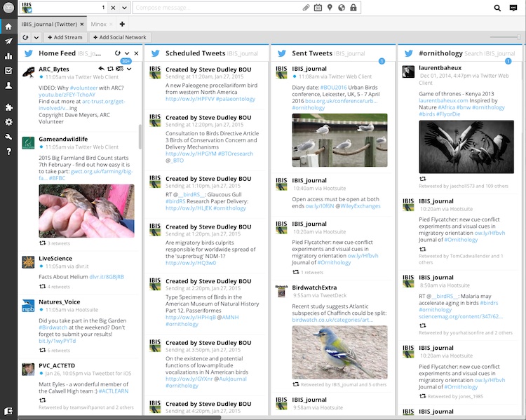Close the Home Feed stream
Viewport: 526px width, 420px height.
[x=136, y=53]
